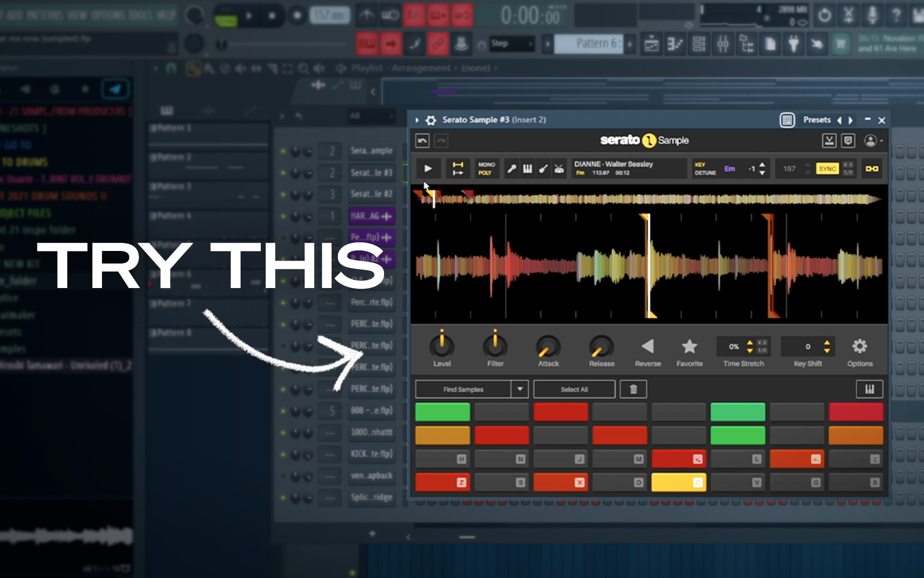The height and width of the screenshot is (578, 924).
Task: Decrease Time Stretch with the down arrow
Action: (750, 351)
